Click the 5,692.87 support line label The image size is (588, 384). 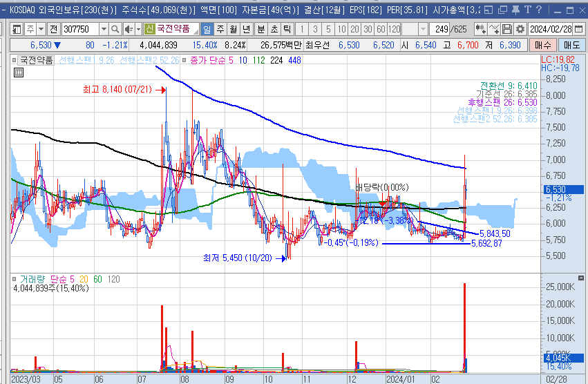pos(486,243)
